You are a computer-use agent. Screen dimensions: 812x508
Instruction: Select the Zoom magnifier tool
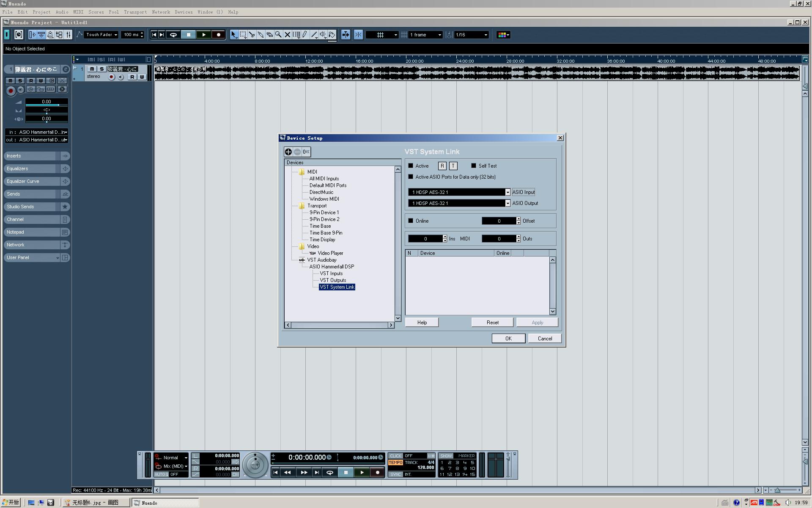[x=278, y=35]
